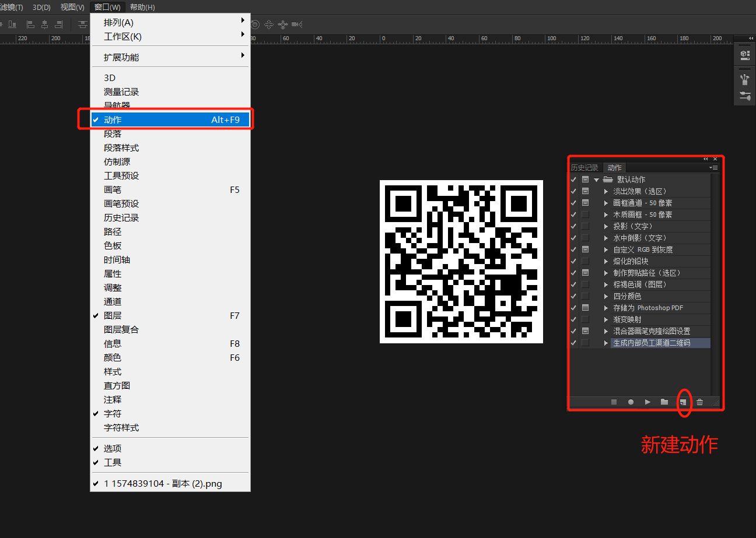Switch to the 历史记录 panel tab
The width and height of the screenshot is (756, 538).
(584, 168)
